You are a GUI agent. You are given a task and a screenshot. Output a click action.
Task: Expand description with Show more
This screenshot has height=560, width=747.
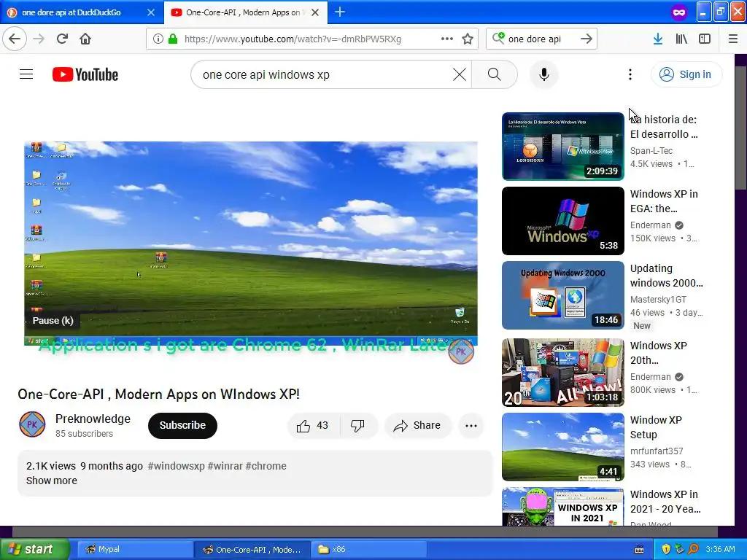tap(52, 481)
